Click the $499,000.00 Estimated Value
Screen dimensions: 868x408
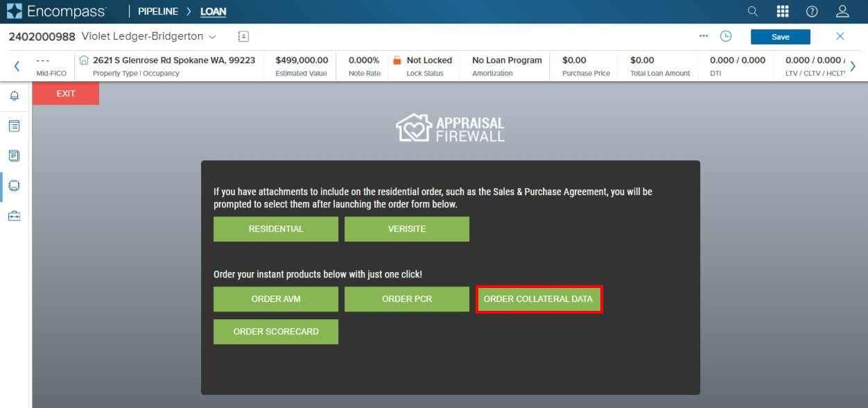click(302, 60)
